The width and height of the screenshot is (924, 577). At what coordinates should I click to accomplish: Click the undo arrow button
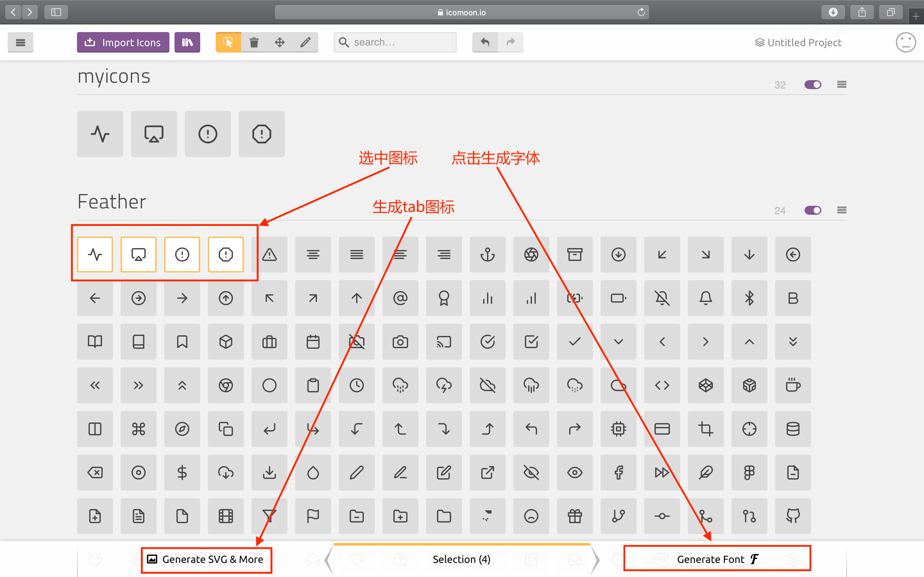pos(485,42)
